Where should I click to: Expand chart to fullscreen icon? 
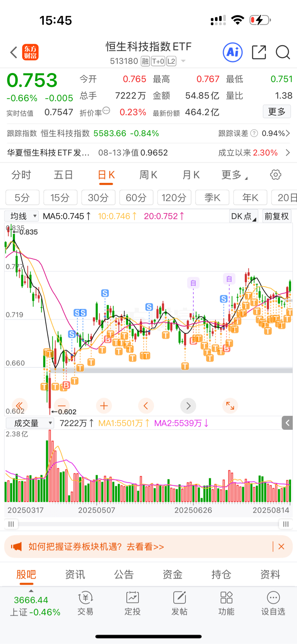[x=230, y=406]
